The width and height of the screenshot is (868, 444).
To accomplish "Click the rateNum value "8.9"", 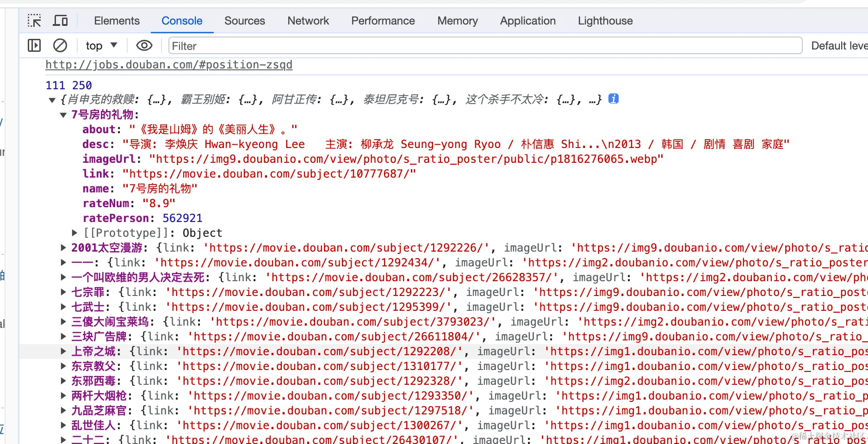I will [159, 203].
